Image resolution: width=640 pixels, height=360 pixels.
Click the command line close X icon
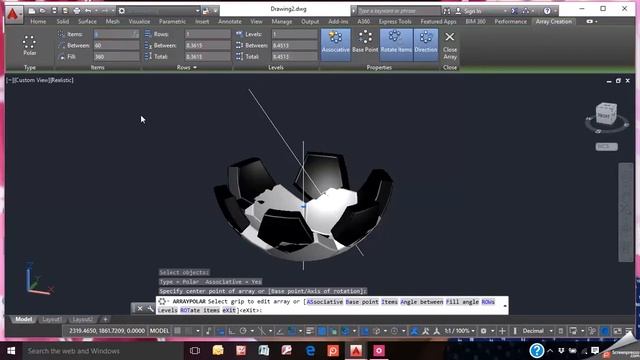click(140, 309)
